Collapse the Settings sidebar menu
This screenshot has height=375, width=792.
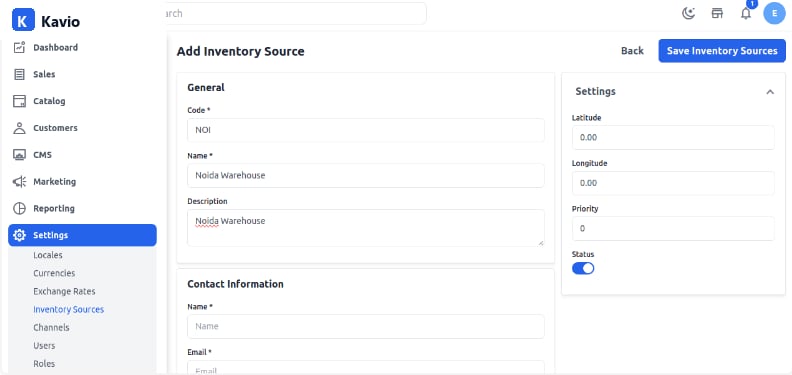click(82, 235)
